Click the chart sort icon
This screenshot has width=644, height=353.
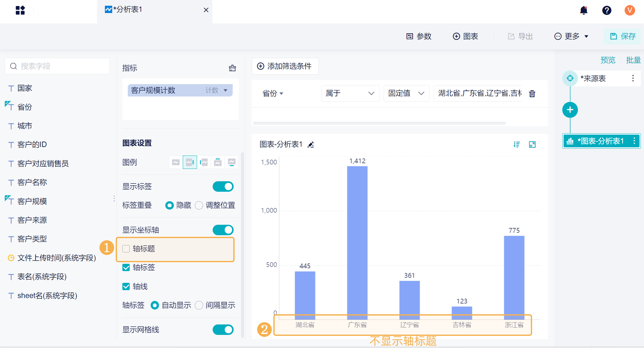(517, 144)
